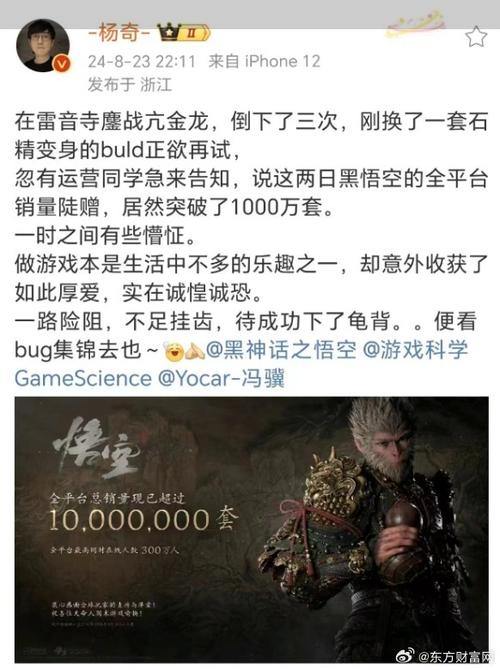The image size is (500, 670).
Task: Tap the 发布于 浙江 location text
Action: point(130,85)
